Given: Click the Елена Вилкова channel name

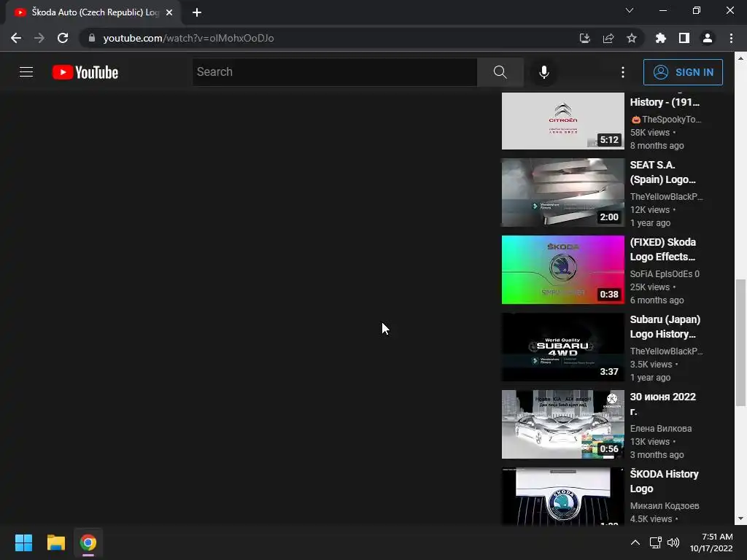Looking at the screenshot, I should tap(661, 429).
